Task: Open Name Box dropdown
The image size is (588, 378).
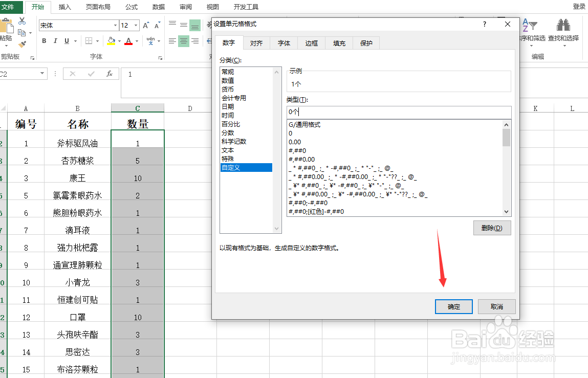Action: click(x=42, y=74)
